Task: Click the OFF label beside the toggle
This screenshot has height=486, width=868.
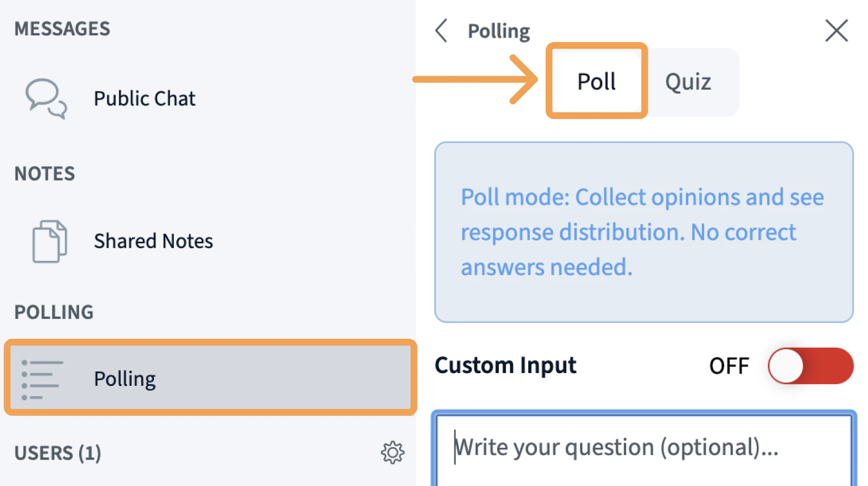Action: click(x=728, y=366)
